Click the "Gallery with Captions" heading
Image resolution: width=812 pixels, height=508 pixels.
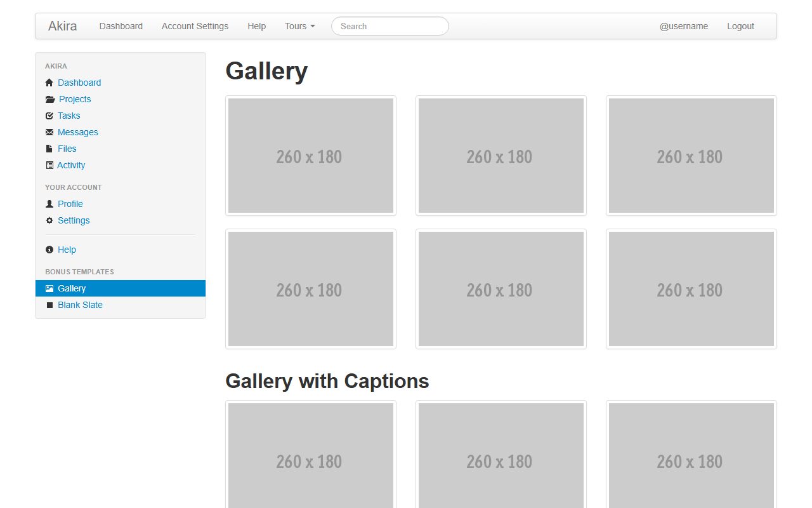pos(327,381)
